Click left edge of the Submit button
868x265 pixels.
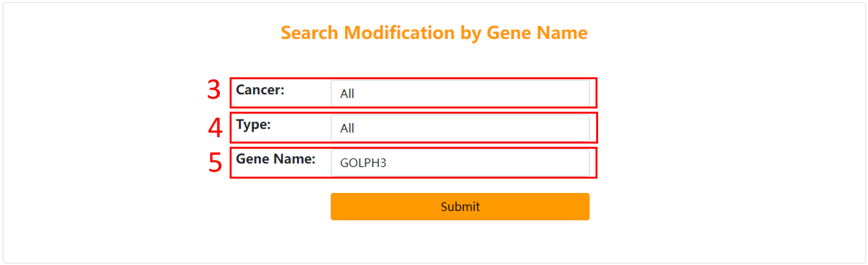(336, 207)
